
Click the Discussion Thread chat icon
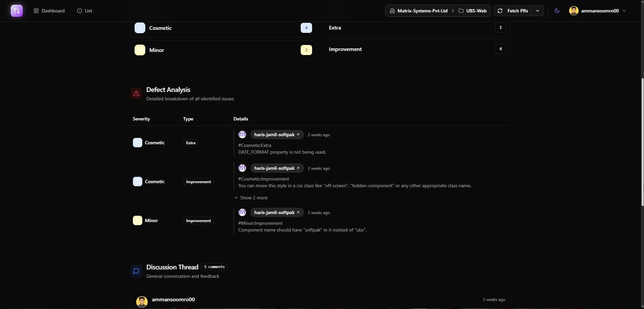(136, 271)
